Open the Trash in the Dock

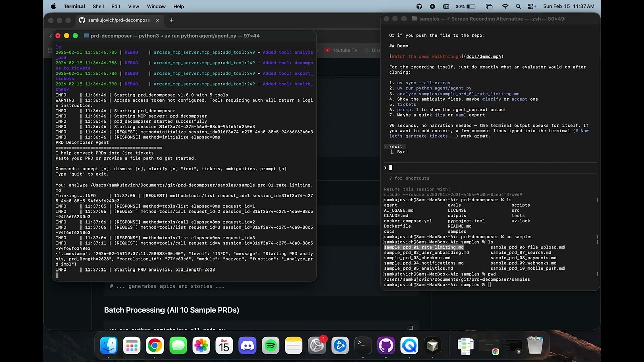point(535,345)
